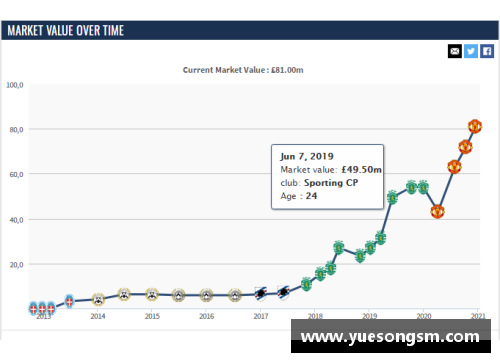Click the Udinese crest marker at 2015
500x362 pixels.
(152, 294)
